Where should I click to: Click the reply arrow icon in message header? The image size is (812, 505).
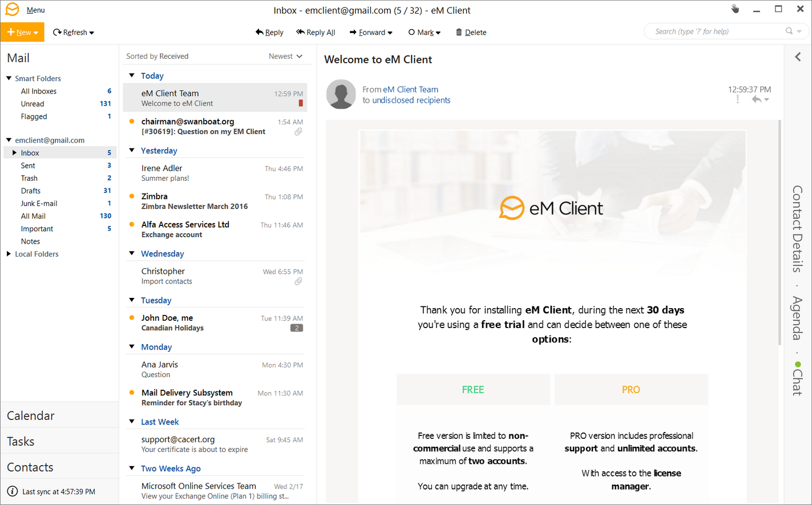tap(757, 100)
